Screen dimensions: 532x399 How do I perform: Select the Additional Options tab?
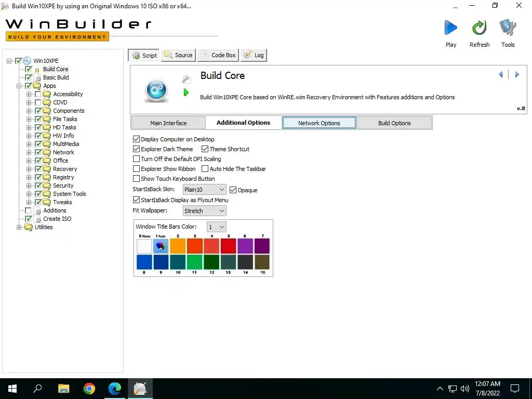(x=243, y=123)
